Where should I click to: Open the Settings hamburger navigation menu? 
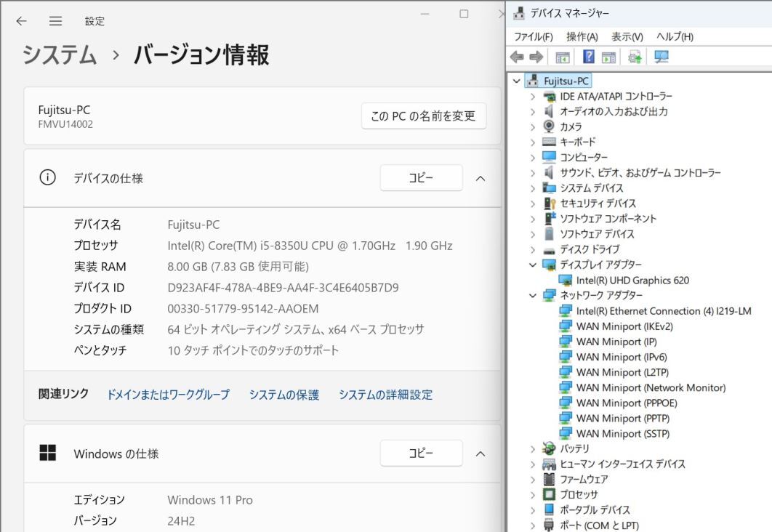(56, 20)
